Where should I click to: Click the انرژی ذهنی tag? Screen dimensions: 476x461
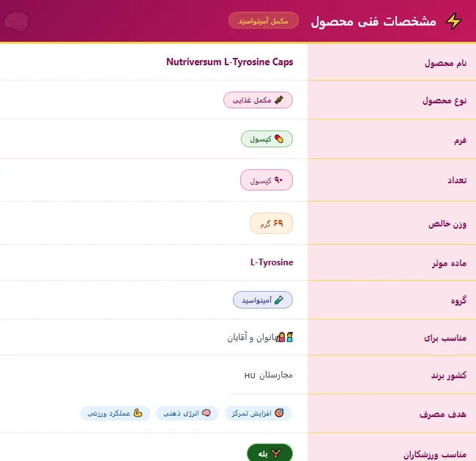(x=187, y=413)
